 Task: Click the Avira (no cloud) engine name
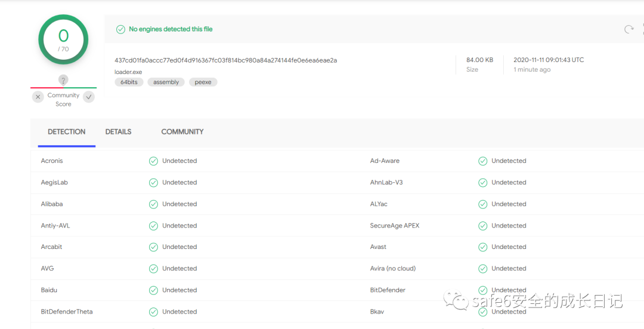[x=393, y=269]
